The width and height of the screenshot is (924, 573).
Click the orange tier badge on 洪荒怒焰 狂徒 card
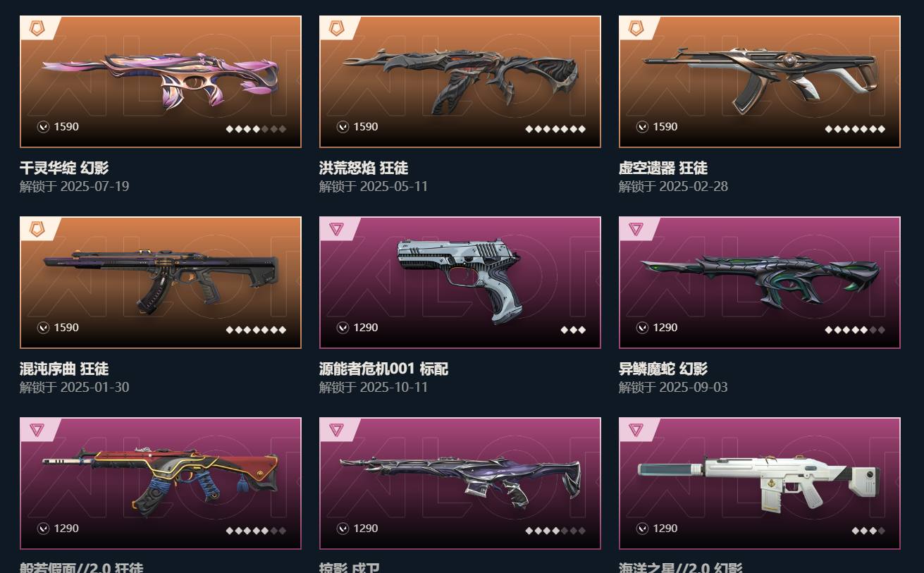click(336, 28)
